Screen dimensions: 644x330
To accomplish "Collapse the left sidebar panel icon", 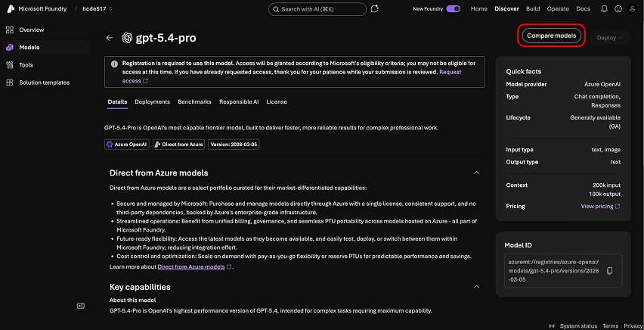I will pyautogui.click(x=81, y=306).
